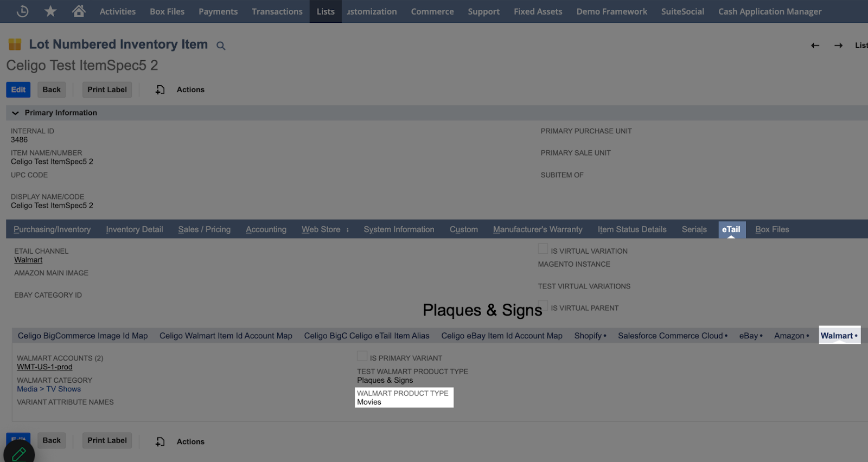
Task: Open the Support menu
Action: pos(484,11)
